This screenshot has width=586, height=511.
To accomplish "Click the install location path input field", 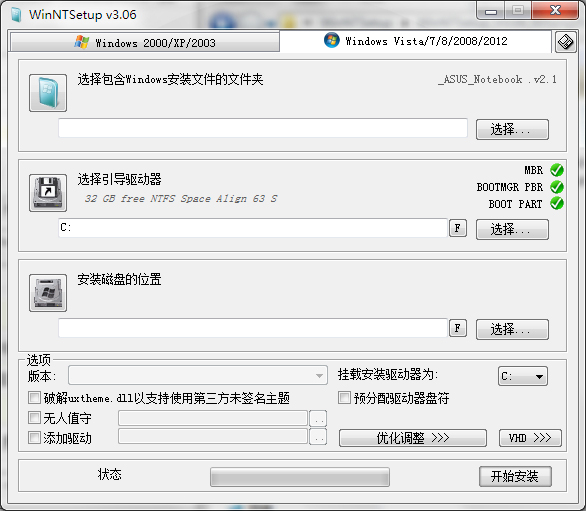I will tap(253, 328).
